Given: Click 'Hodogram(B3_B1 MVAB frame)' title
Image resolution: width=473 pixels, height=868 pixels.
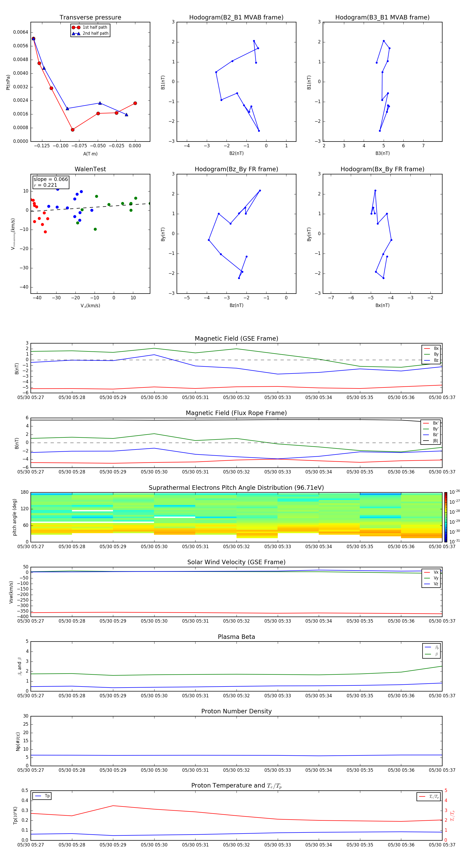Looking at the screenshot, I should [382, 18].
